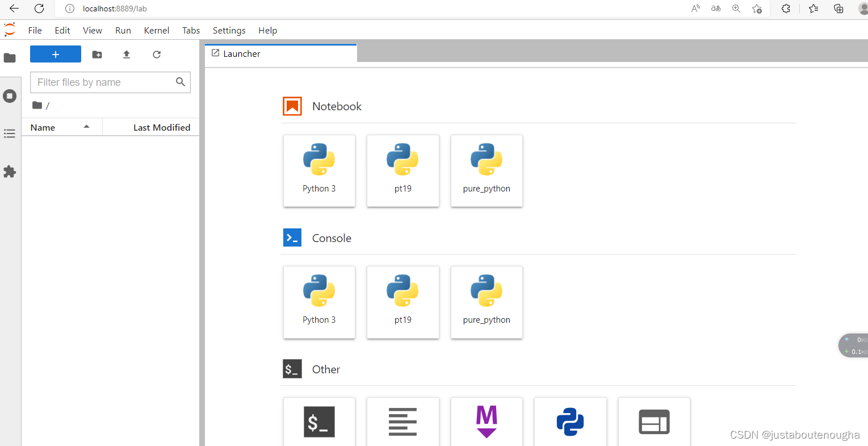Click the browser Read Aloud icon
Viewport: 868px width, 446px height.
point(695,9)
